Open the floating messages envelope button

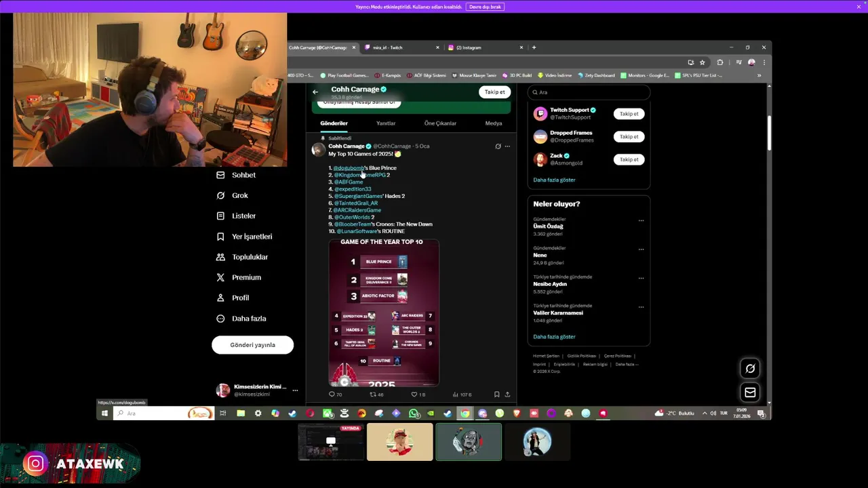tap(750, 392)
